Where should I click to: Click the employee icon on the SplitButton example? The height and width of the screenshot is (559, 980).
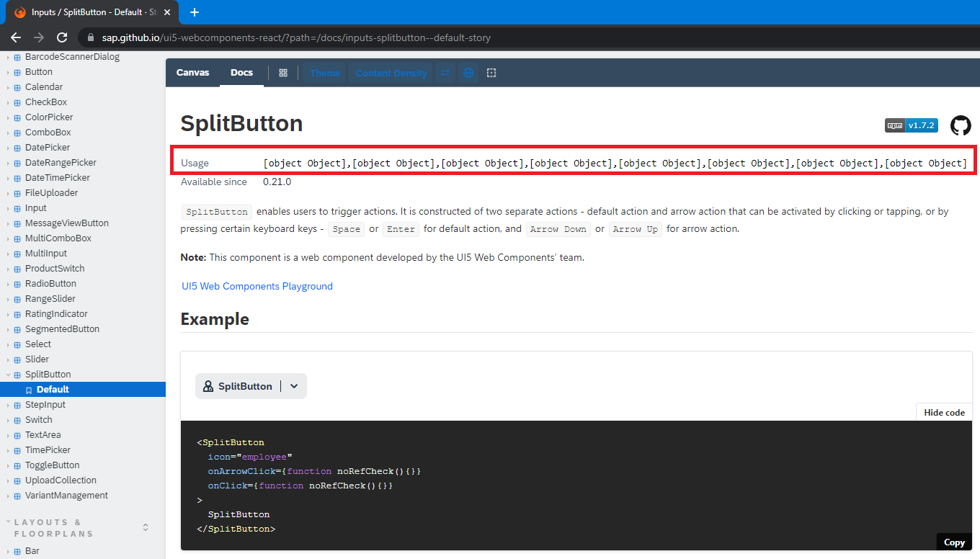[208, 385]
